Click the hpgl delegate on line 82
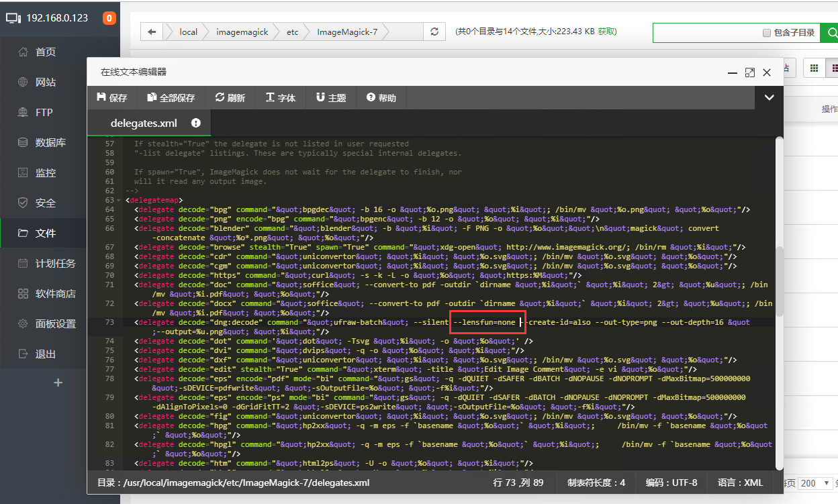 click(x=453, y=449)
